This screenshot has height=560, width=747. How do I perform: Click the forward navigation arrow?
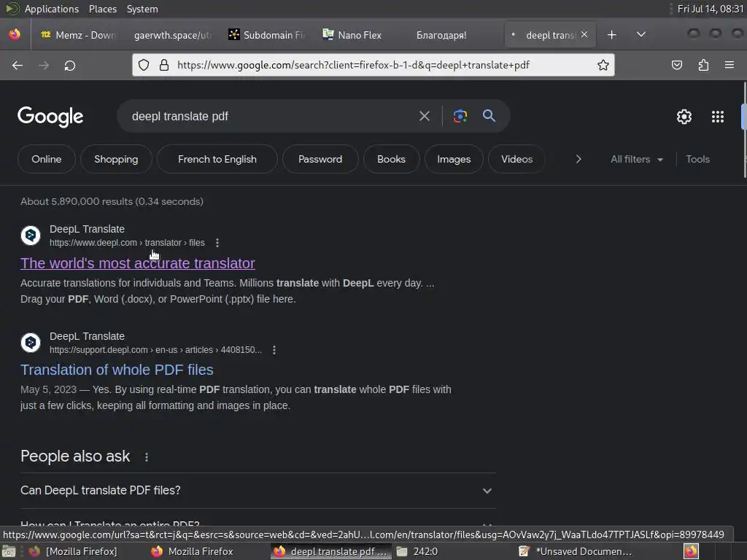(44, 65)
